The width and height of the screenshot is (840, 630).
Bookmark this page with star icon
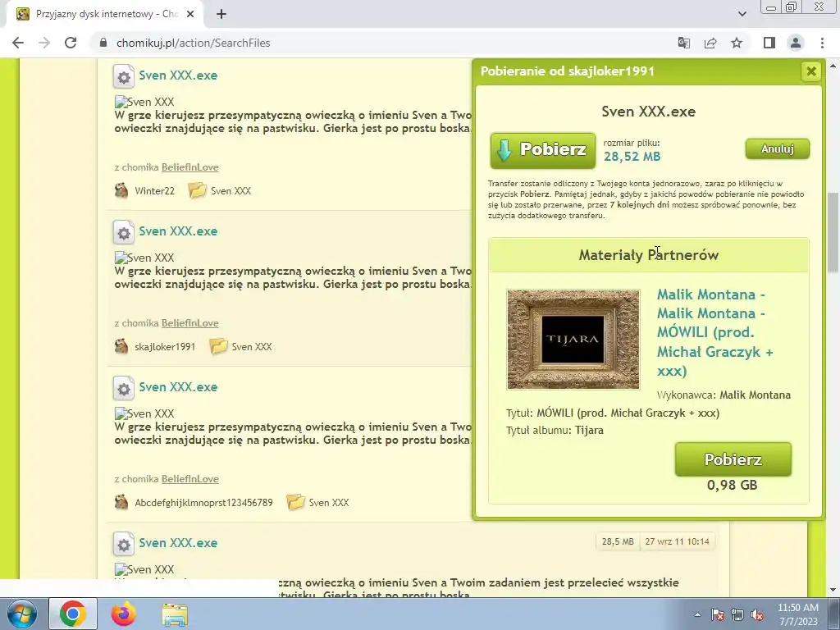pos(737,43)
